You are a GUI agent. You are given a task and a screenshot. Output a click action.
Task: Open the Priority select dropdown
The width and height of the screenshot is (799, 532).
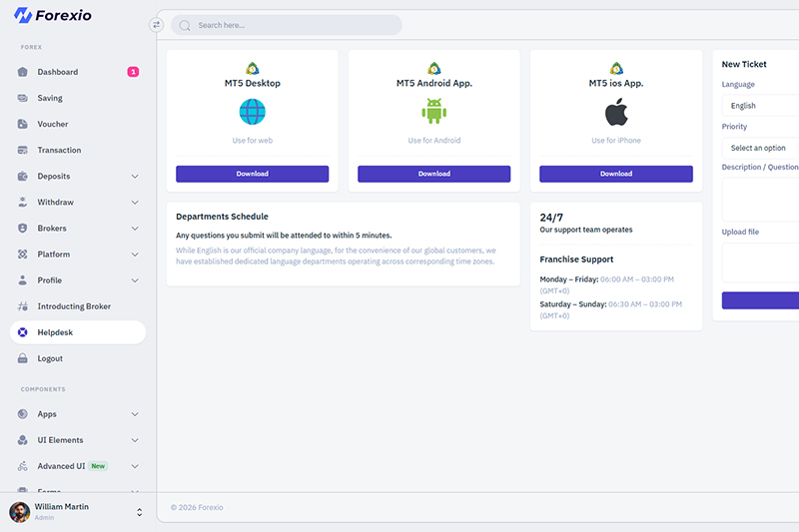761,148
